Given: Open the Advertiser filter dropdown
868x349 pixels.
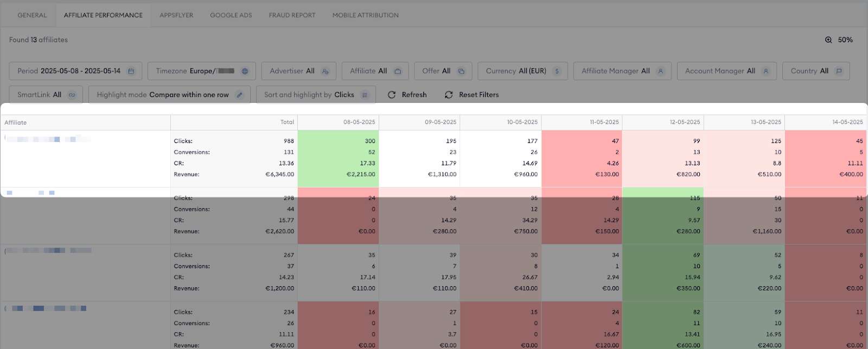Looking at the screenshot, I should 299,71.
